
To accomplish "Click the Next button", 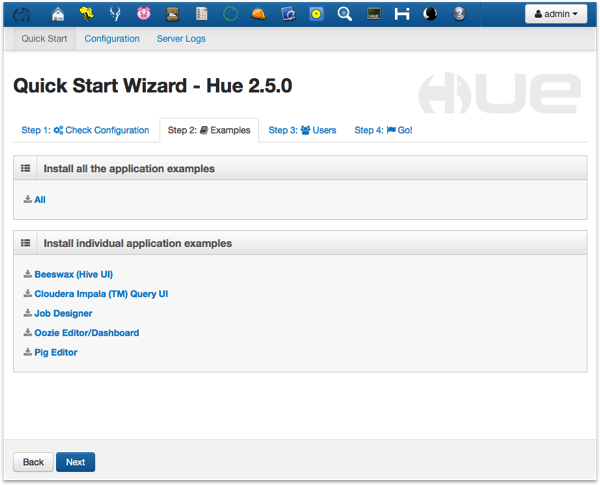I will point(75,462).
